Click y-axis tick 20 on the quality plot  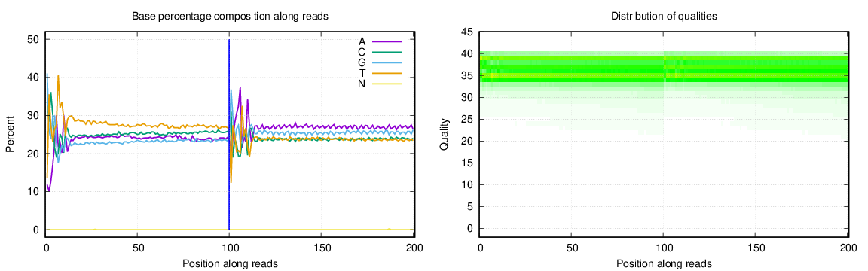(x=466, y=141)
